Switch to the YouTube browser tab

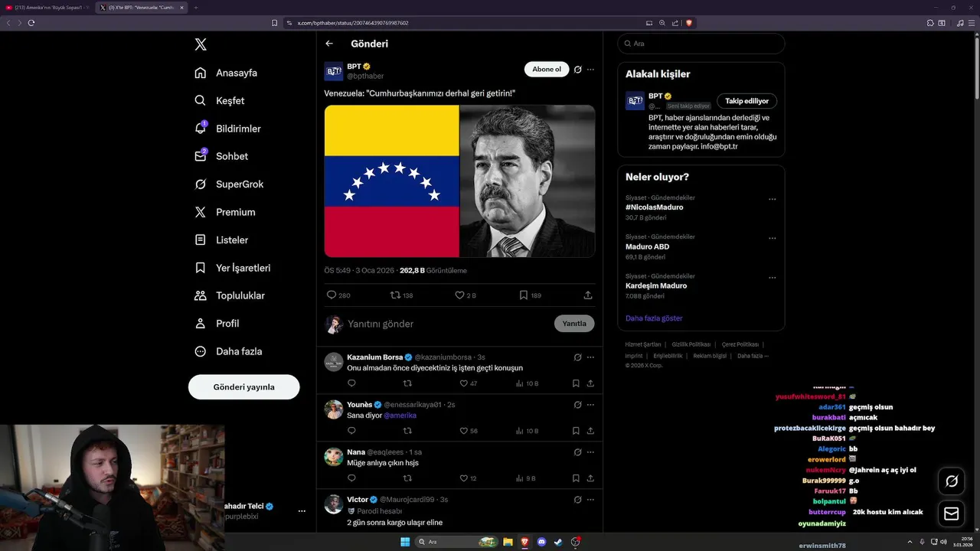click(x=47, y=8)
